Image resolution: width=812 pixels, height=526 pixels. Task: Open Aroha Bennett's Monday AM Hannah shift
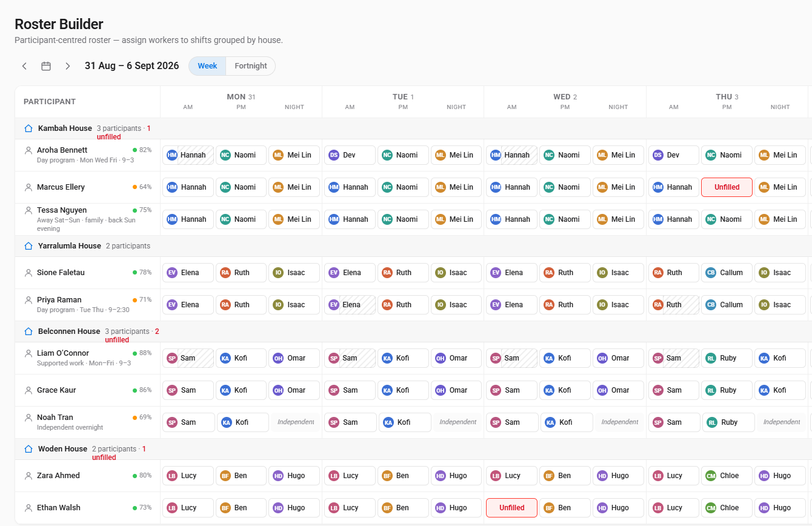click(188, 155)
